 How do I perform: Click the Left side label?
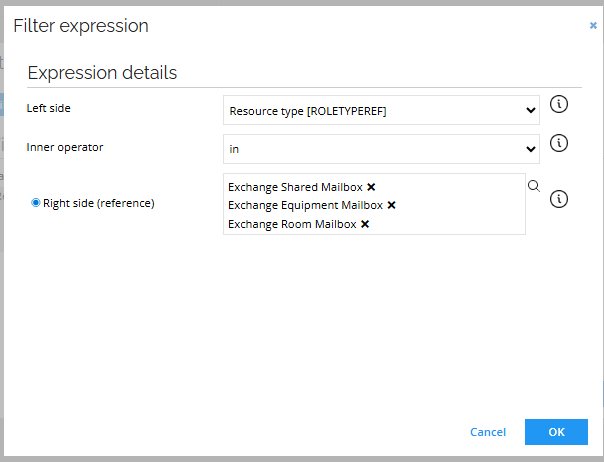pos(49,107)
